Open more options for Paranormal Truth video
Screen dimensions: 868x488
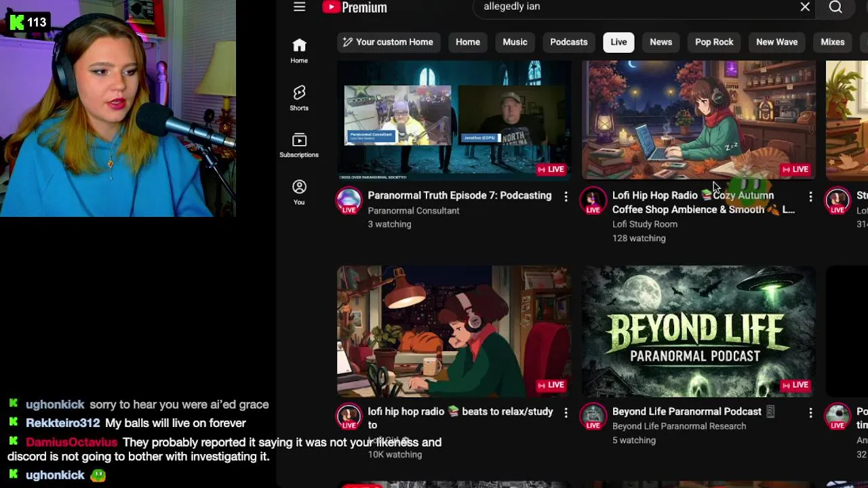(566, 197)
